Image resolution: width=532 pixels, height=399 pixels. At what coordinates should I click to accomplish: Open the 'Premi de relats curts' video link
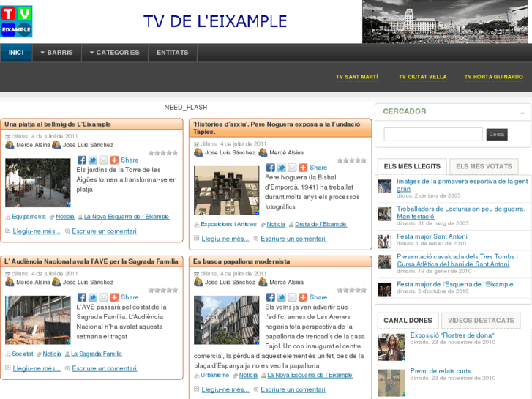click(441, 371)
